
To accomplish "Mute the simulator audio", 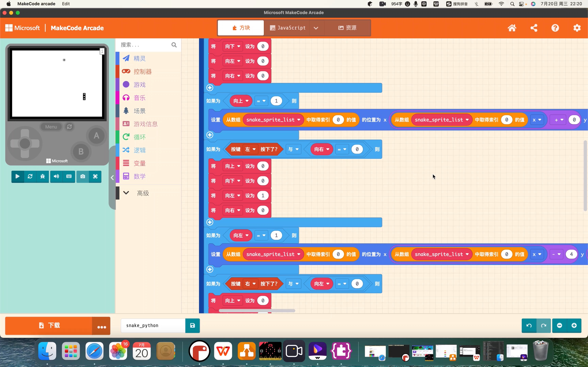I will pyautogui.click(x=56, y=177).
